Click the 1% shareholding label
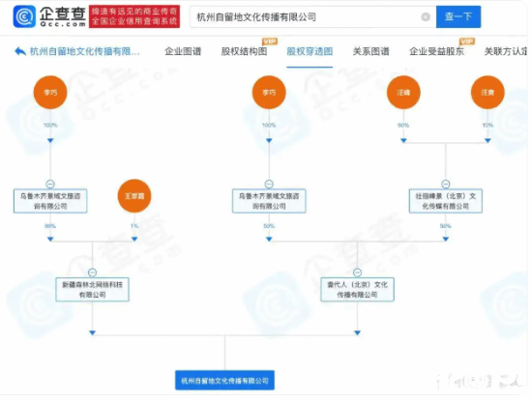 click(x=134, y=226)
